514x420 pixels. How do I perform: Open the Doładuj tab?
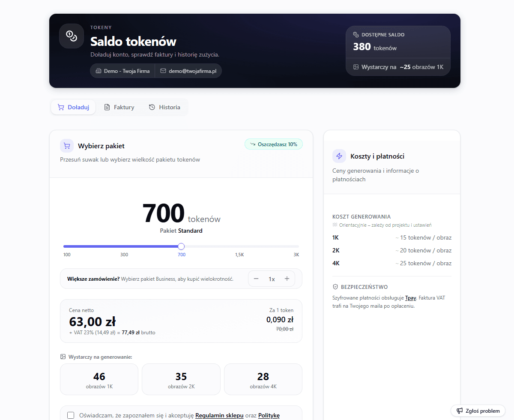73,107
